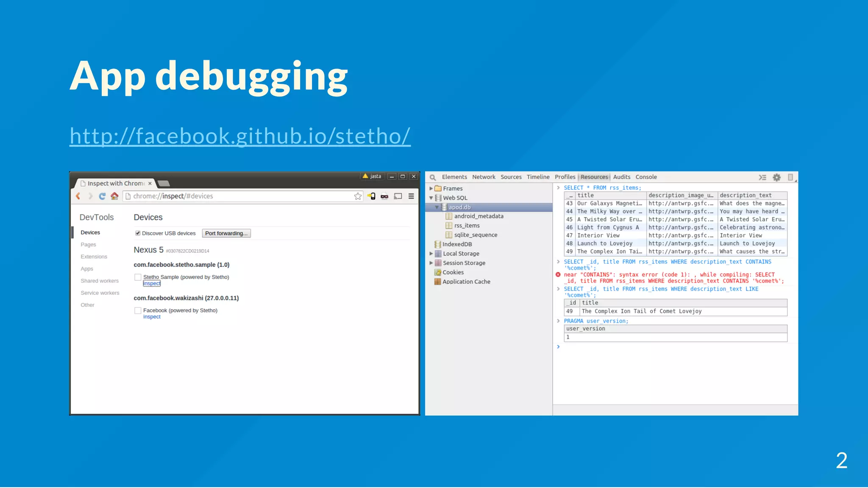Open the Chrome hamburger menu icon
868x488 pixels.
click(411, 196)
